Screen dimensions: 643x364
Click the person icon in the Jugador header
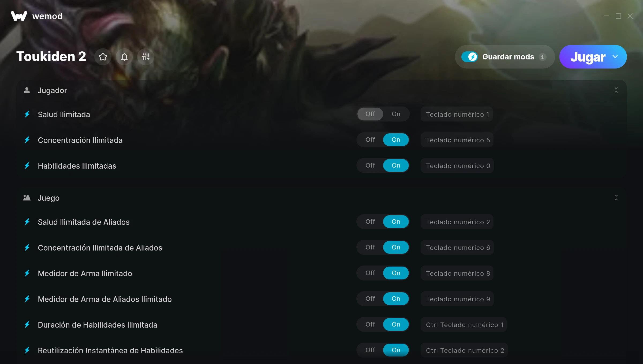tap(27, 90)
